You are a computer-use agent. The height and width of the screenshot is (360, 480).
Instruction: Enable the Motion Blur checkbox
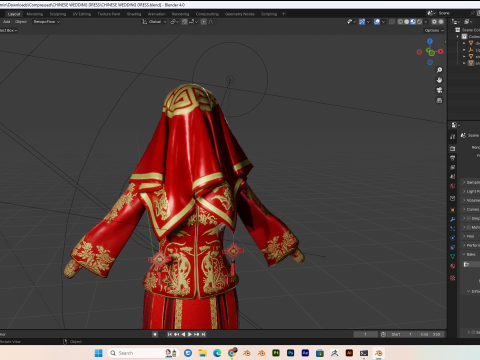(x=469, y=227)
